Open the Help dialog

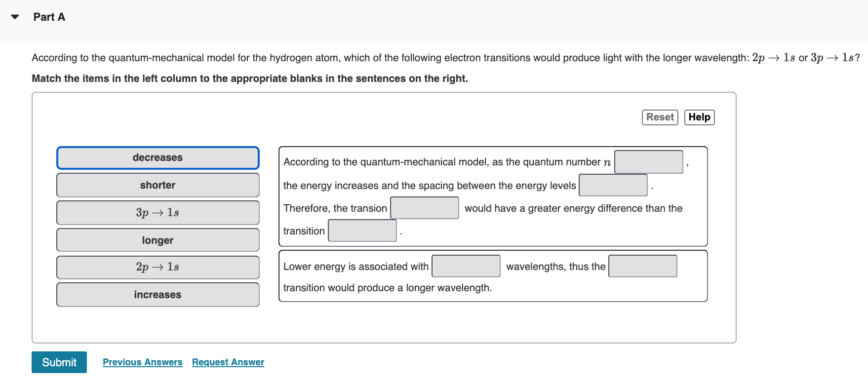point(699,117)
